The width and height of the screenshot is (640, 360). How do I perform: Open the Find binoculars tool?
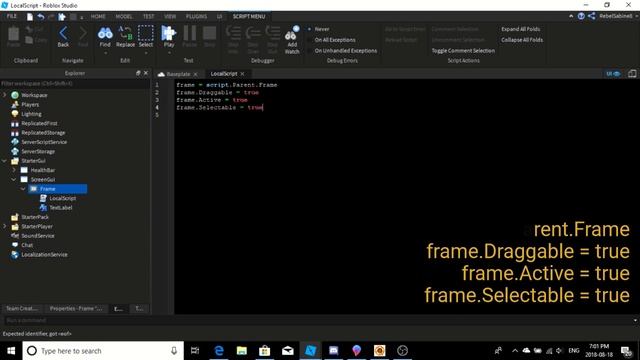(105, 36)
